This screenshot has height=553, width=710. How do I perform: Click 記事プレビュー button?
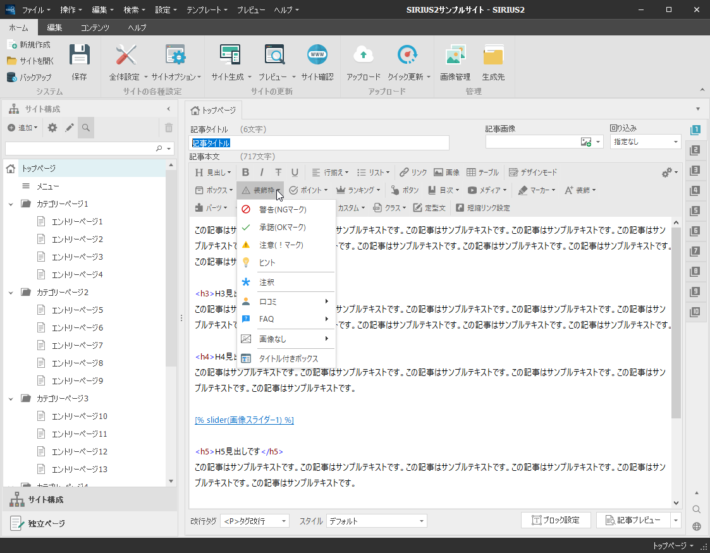tap(633, 520)
